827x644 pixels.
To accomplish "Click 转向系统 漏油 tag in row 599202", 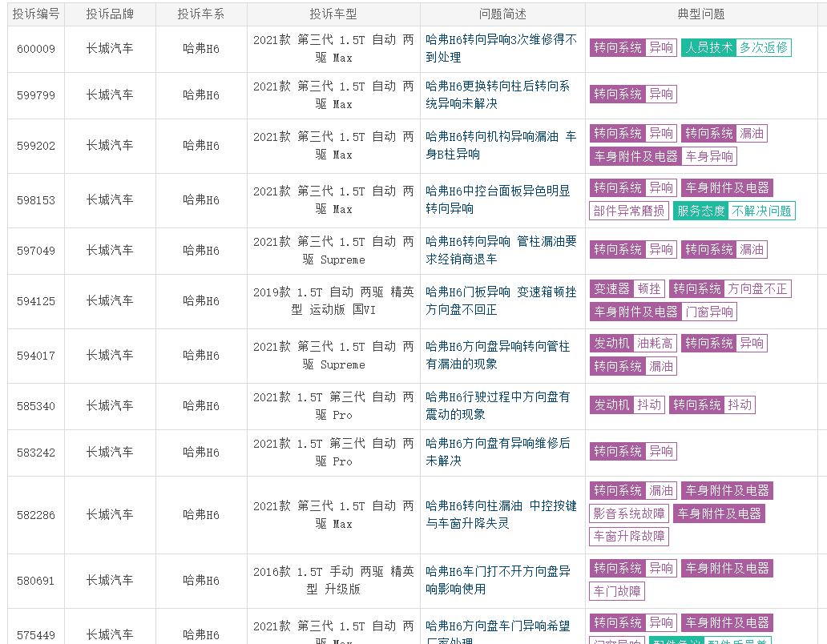I will pos(724,133).
